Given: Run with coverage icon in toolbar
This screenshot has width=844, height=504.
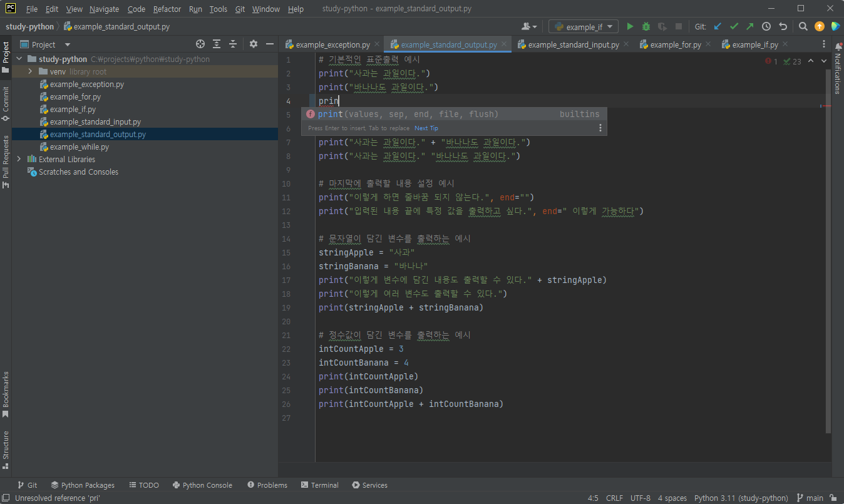Looking at the screenshot, I should point(662,26).
